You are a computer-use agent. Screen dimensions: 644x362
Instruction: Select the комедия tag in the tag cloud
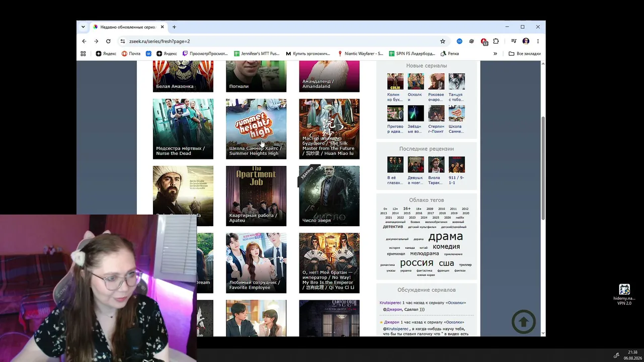tap(446, 246)
